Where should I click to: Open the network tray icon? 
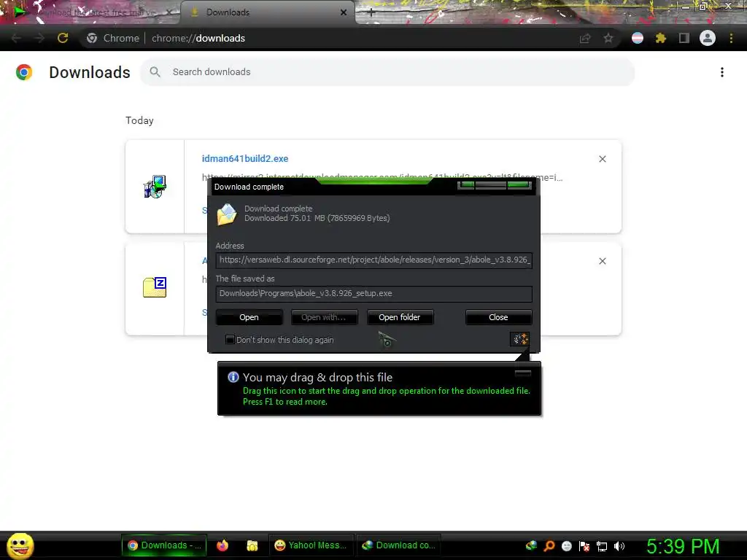pyautogui.click(x=602, y=545)
